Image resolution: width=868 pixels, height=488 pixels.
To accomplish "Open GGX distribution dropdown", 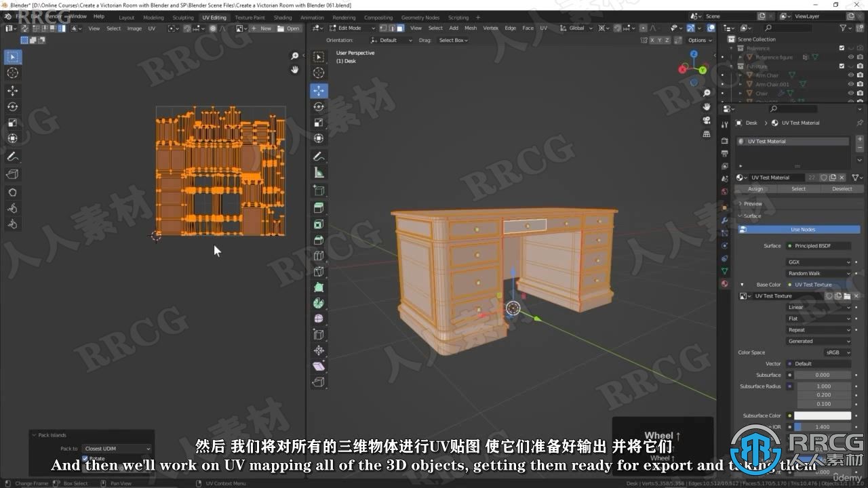I will coord(818,262).
